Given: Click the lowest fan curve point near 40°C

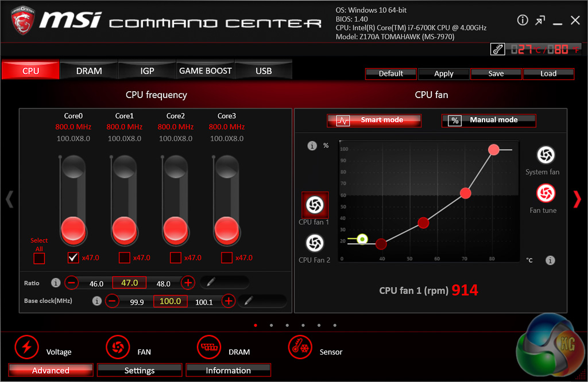Looking at the screenshot, I should 381,244.
